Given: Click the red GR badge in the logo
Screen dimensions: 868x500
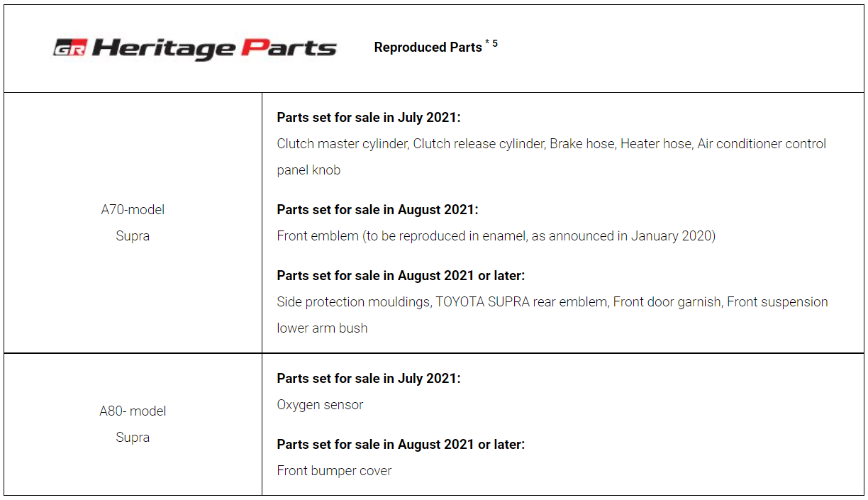Looking at the screenshot, I should [x=69, y=49].
